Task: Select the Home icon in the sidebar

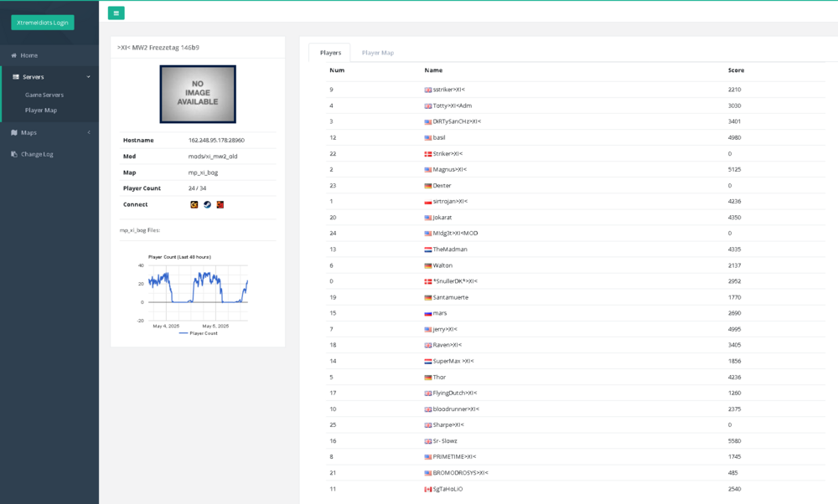Action: [x=13, y=54]
